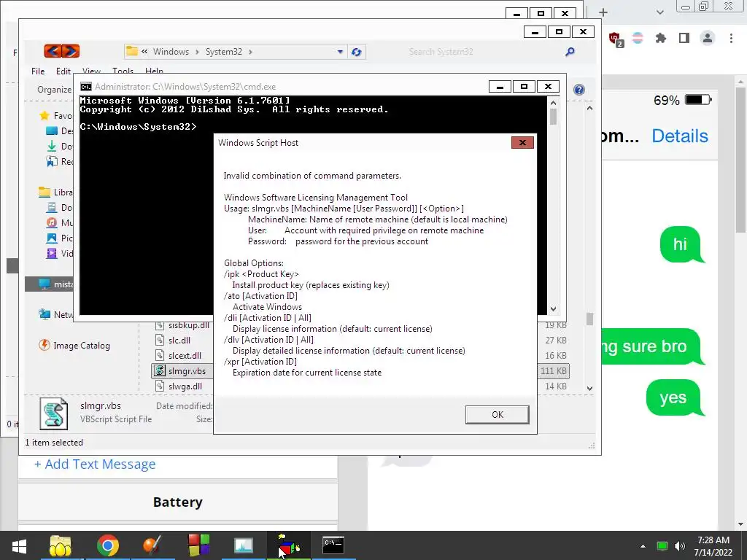Open Image Catalog in navigation pane
Viewport: 747px width, 560px height.
[74, 345]
